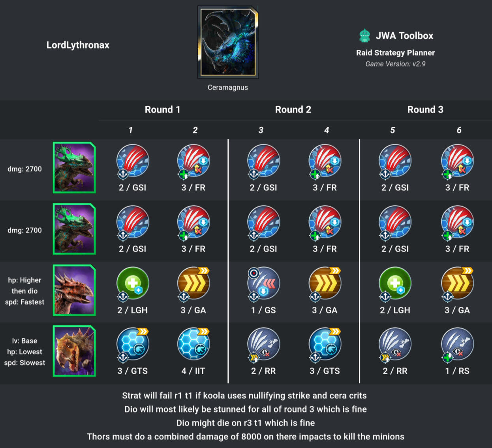This screenshot has width=492, height=448.
Task: Choose the GTS shield icon under turn 1
Action: 133,344
